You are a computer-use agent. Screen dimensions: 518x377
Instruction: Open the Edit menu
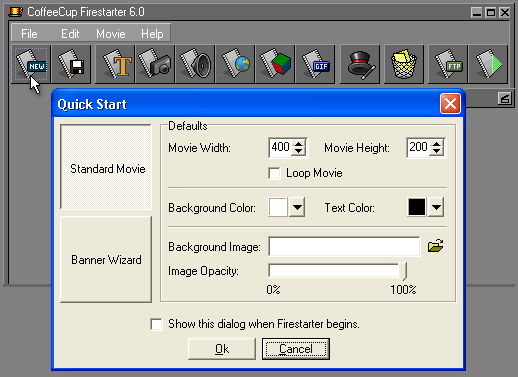(x=70, y=34)
